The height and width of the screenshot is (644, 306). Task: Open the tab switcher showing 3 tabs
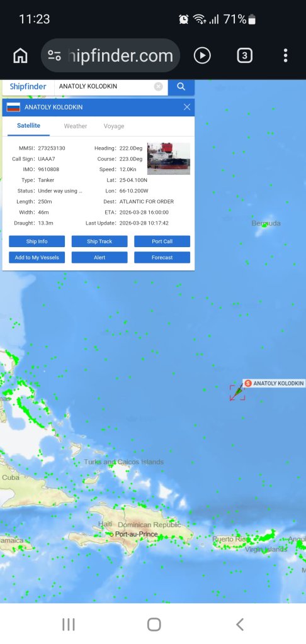click(244, 55)
